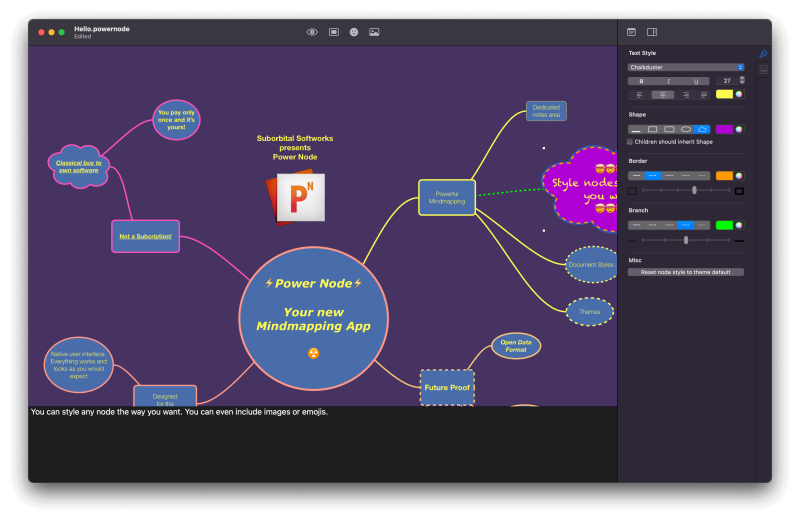This screenshot has width=800, height=520.
Task: Open the color wheel beside shape color
Action: pyautogui.click(x=739, y=130)
